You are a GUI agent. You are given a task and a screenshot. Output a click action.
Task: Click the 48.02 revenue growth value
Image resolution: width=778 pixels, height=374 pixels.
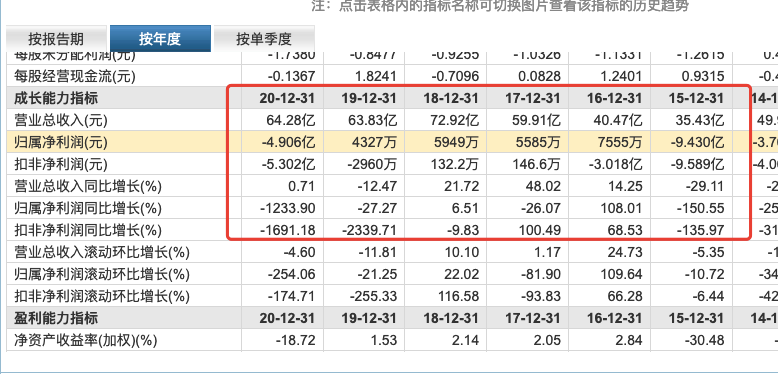[x=543, y=187]
